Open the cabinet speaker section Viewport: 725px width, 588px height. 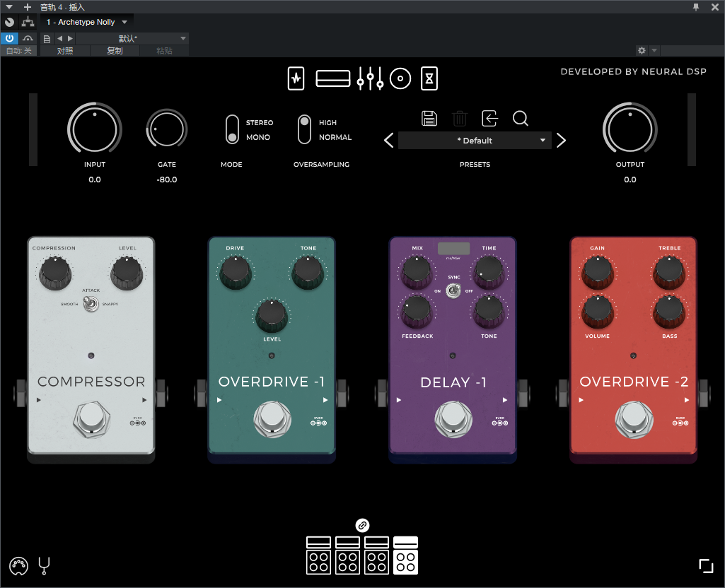(x=400, y=78)
